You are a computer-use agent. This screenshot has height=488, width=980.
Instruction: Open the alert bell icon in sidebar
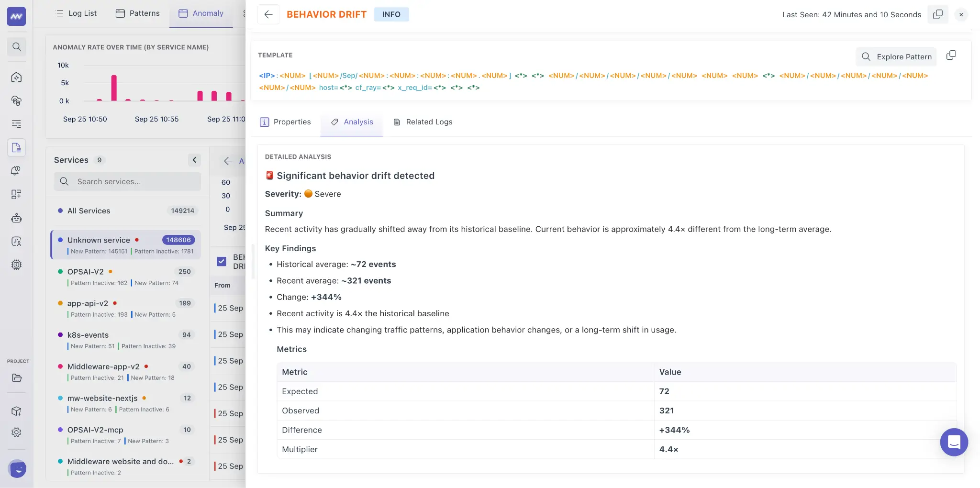16,171
